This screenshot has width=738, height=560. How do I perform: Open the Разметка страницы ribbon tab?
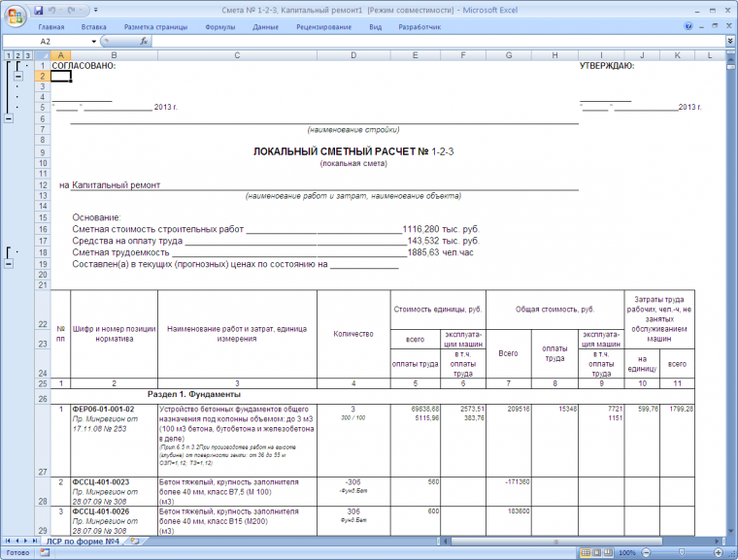click(x=151, y=27)
